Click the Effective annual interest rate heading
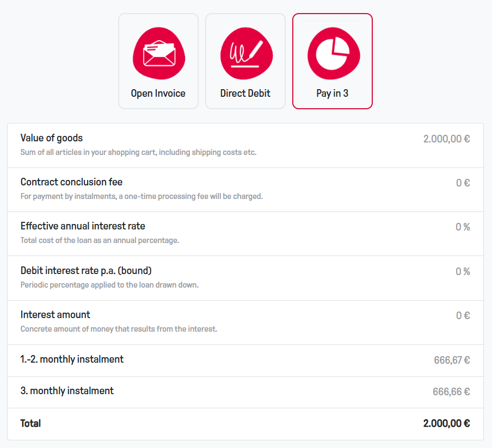 tap(83, 226)
